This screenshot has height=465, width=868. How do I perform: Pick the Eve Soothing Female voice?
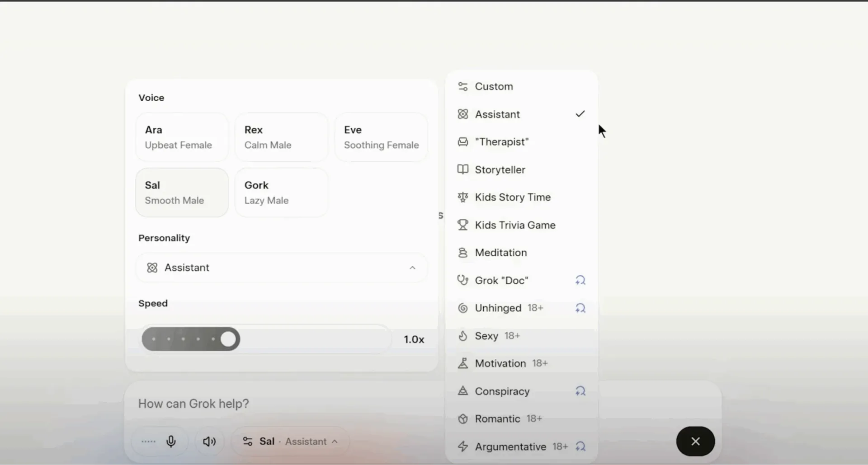click(x=381, y=137)
